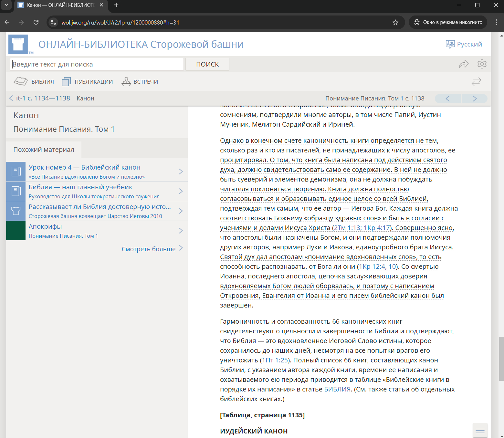Click the browser address bar URL
Viewport: 504px width, 438px height.
120,22
